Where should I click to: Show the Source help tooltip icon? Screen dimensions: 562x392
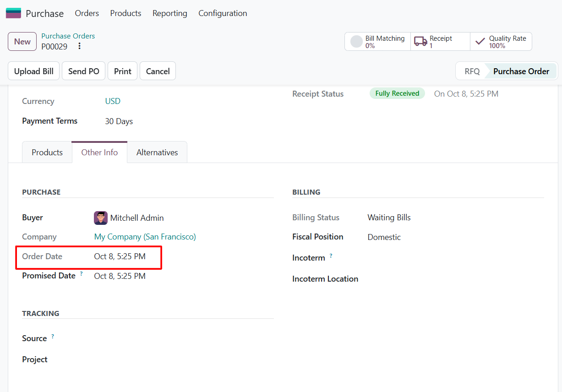point(53,337)
